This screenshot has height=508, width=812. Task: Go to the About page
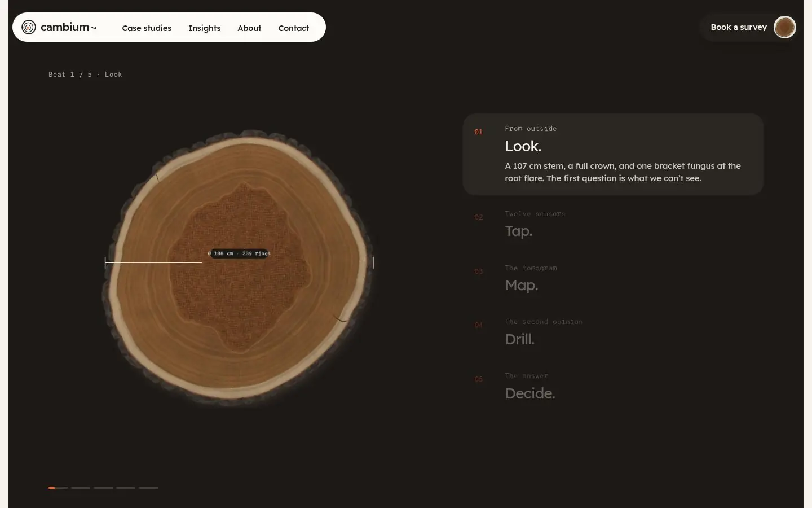[x=249, y=28]
